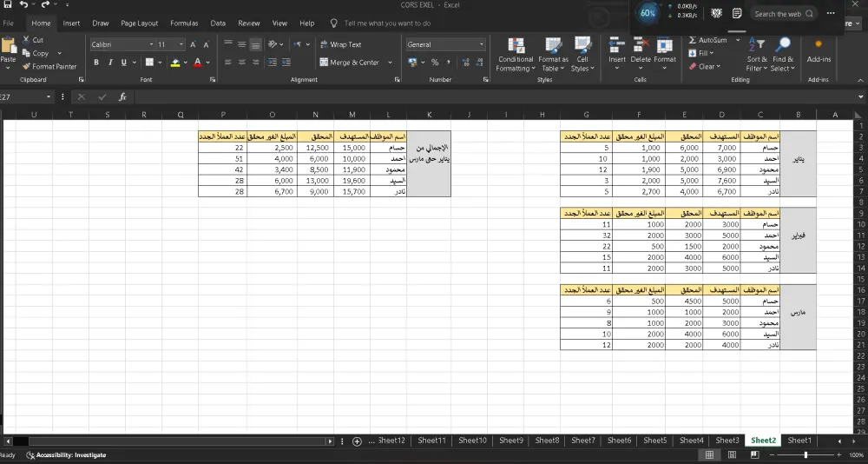Open the Clear eraser options
This screenshot has width=868, height=464.
(x=705, y=67)
